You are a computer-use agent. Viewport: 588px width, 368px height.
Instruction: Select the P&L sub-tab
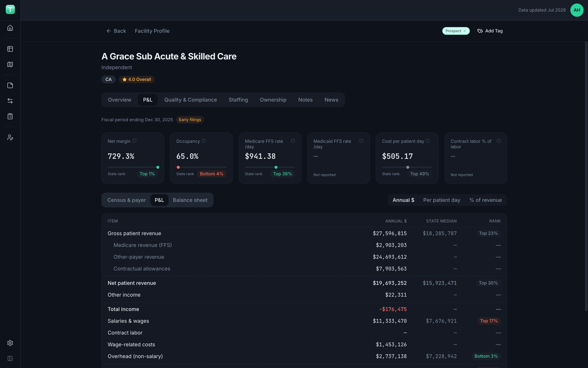[159, 200]
